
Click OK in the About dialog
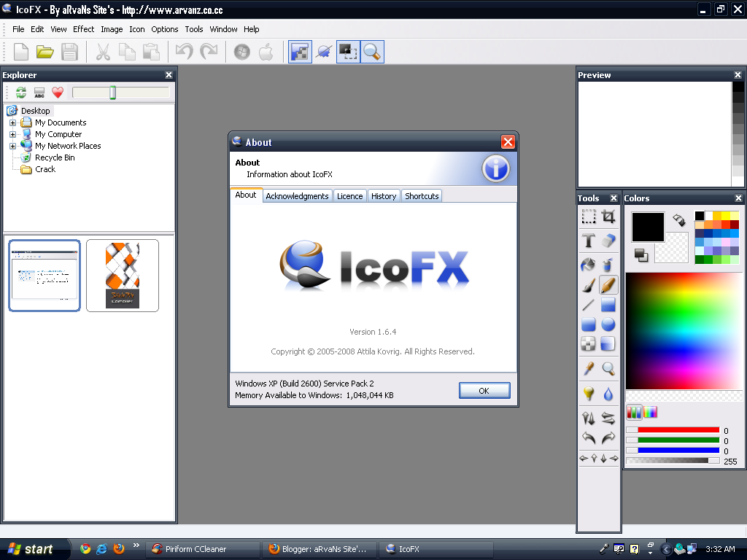(x=484, y=391)
